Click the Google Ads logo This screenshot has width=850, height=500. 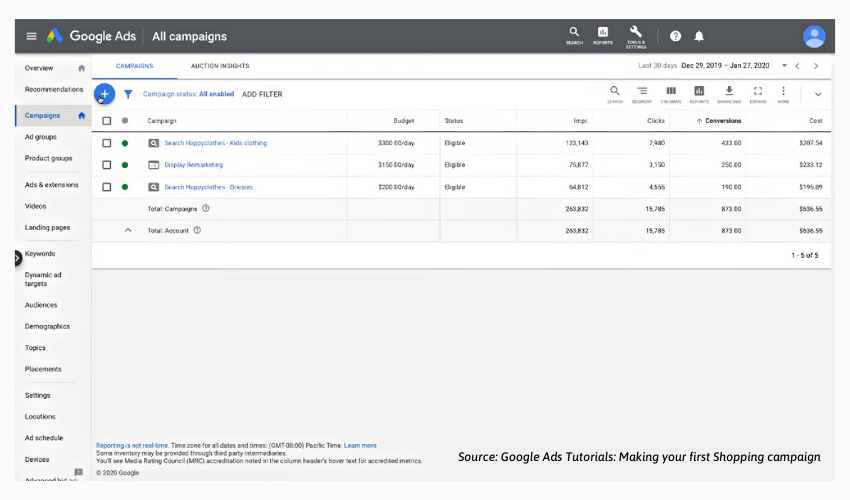point(54,36)
